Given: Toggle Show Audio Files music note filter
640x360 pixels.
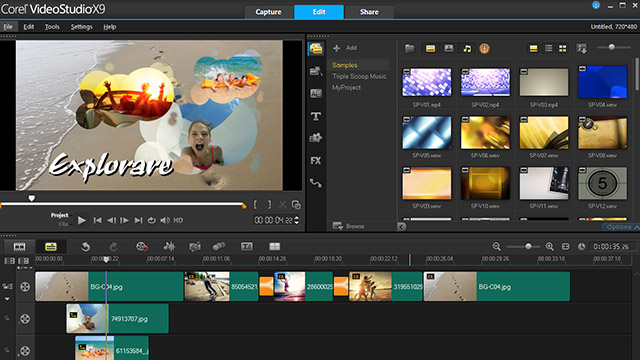Looking at the screenshot, I should pyautogui.click(x=467, y=49).
